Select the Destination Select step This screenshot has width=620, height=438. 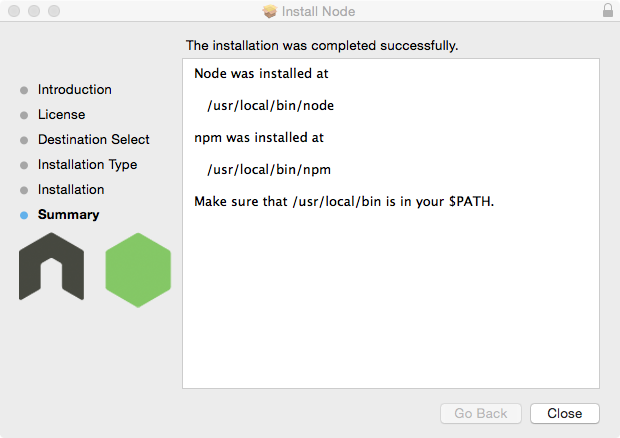[x=93, y=139]
